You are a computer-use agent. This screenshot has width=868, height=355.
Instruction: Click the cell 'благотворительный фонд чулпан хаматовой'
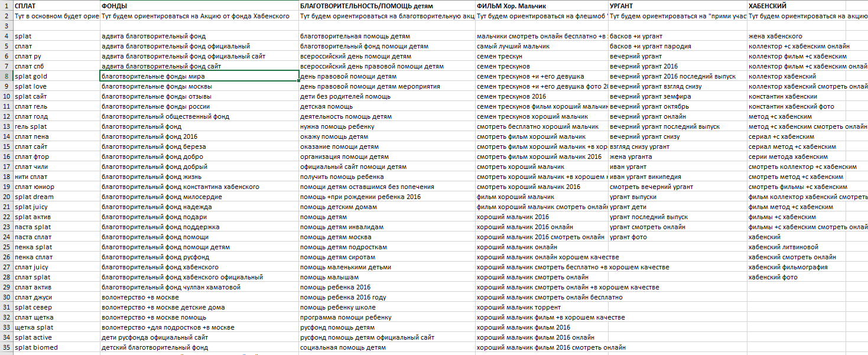coord(199,287)
